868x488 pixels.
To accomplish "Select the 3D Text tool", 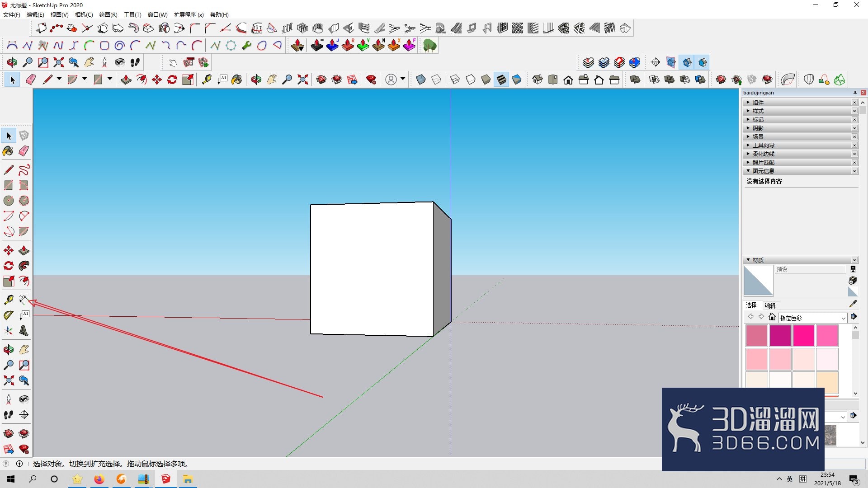I will tap(24, 331).
